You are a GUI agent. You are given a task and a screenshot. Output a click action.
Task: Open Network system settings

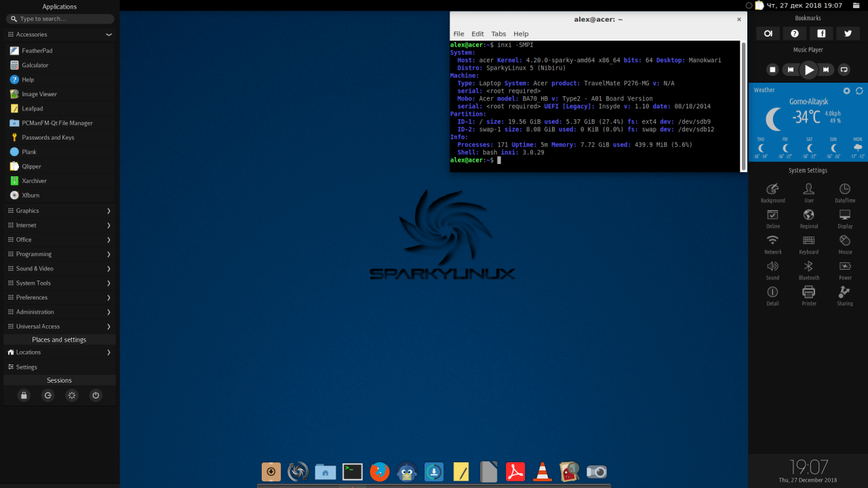click(x=772, y=245)
